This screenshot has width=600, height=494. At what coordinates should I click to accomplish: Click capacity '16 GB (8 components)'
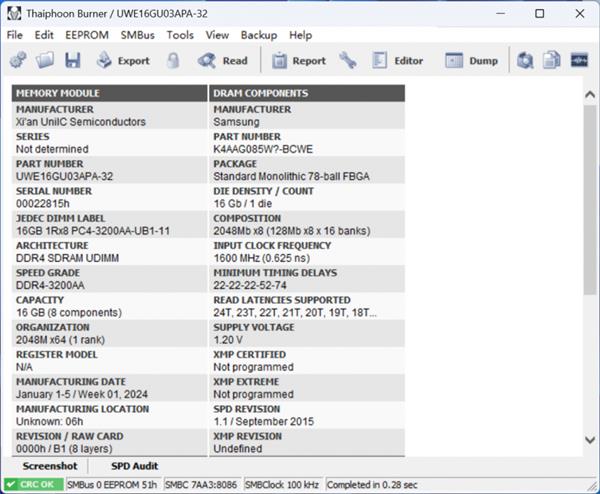[x=69, y=312]
